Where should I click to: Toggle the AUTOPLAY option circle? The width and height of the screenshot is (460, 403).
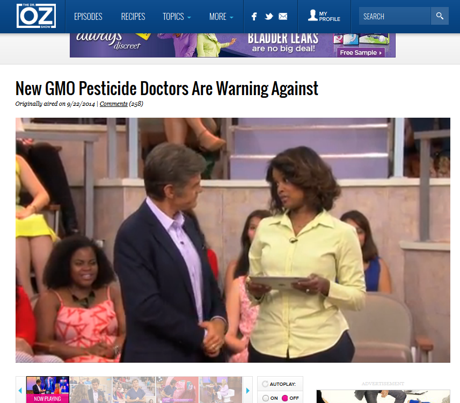pos(265,384)
